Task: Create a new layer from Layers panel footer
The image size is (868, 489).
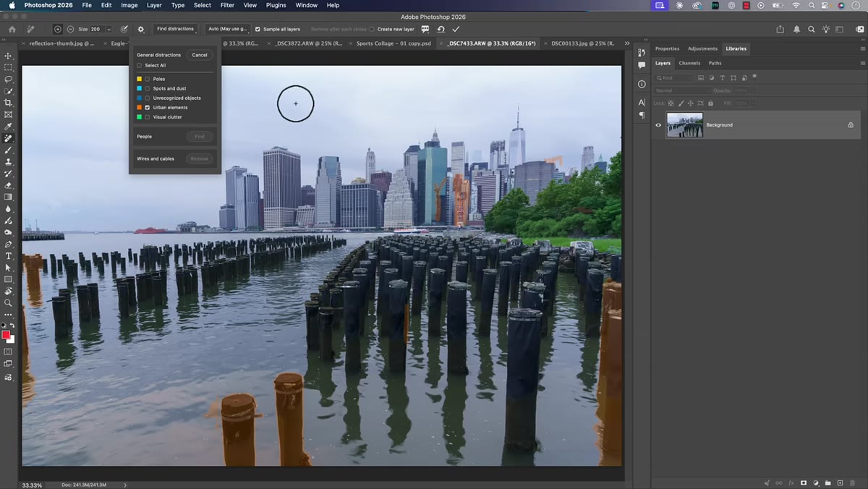Action: coord(840,482)
